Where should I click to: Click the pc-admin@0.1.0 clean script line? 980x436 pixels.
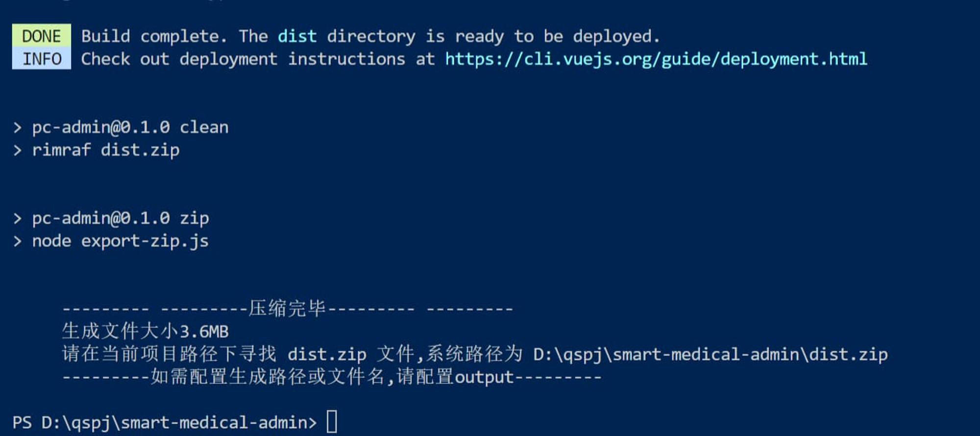pyautogui.click(x=130, y=127)
